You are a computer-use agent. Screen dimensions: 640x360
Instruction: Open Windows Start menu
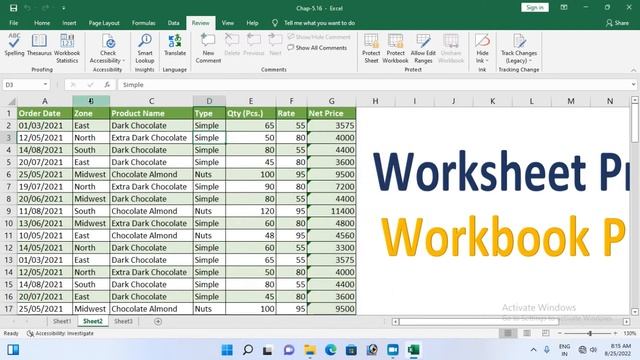[x=227, y=350]
